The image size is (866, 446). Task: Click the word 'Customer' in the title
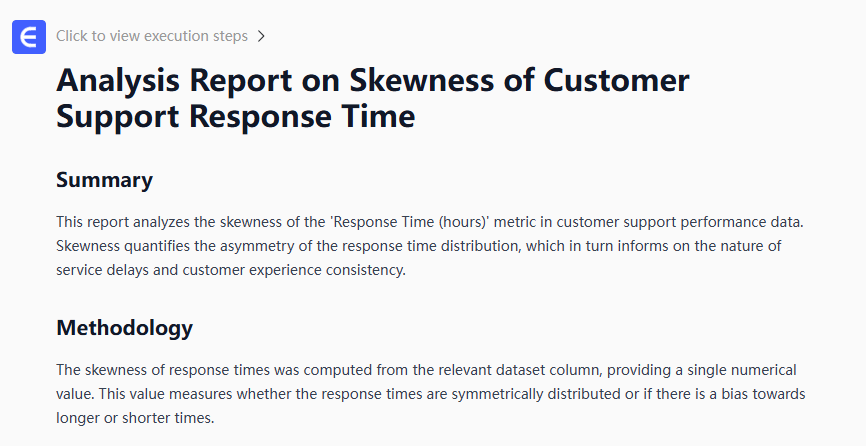pos(619,80)
